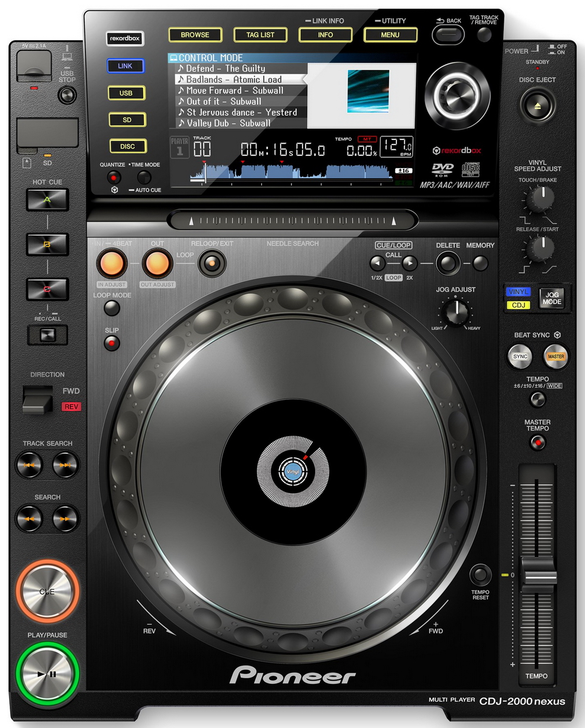The width and height of the screenshot is (585, 728).
Task: Click the TAG TRACK / REMOVE button
Action: pos(484,34)
